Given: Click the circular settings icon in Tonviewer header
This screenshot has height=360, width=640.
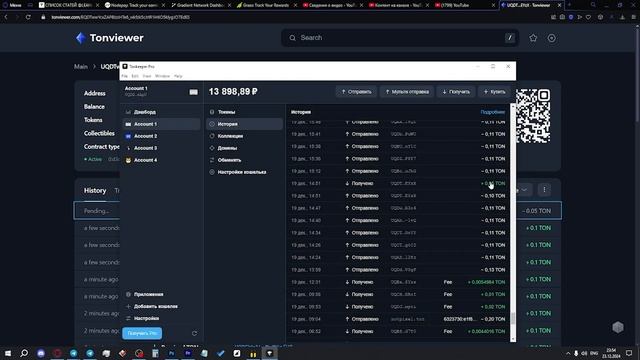Looking at the screenshot, I should coord(551,38).
